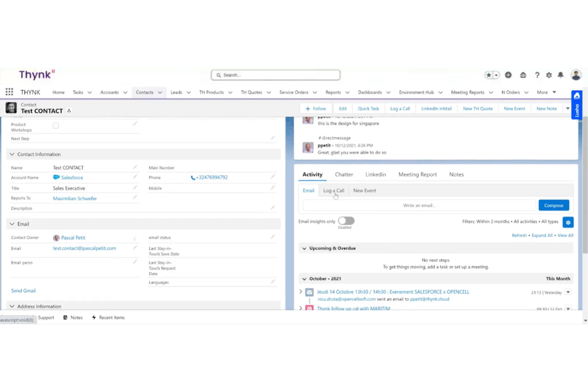
Task: Open Recent Items in utility bar
Action: click(108, 317)
